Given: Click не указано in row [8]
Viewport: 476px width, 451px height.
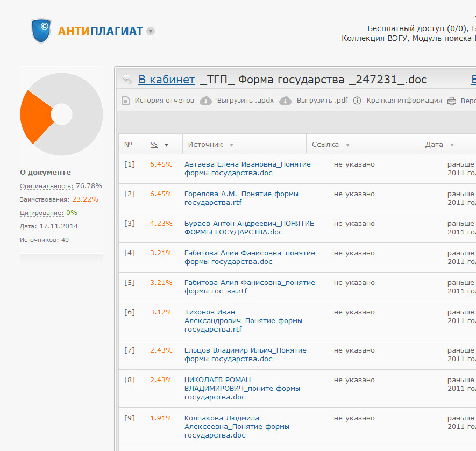Looking at the screenshot, I should coord(354,380).
